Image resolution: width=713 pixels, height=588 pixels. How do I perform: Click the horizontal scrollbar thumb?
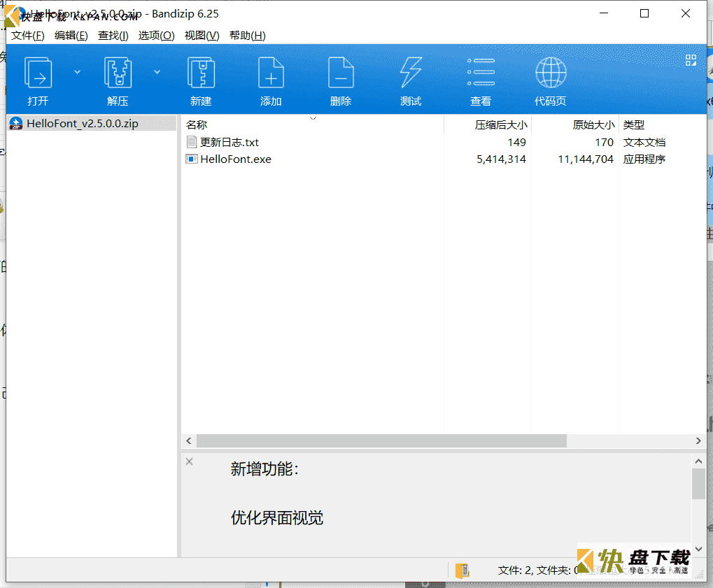coord(381,440)
